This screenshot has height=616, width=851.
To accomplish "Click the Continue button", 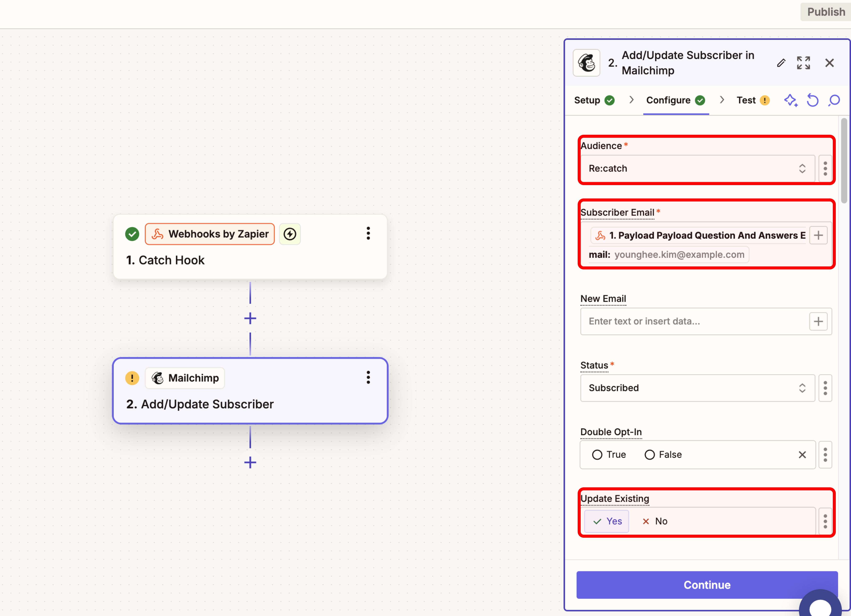I will coord(707,584).
